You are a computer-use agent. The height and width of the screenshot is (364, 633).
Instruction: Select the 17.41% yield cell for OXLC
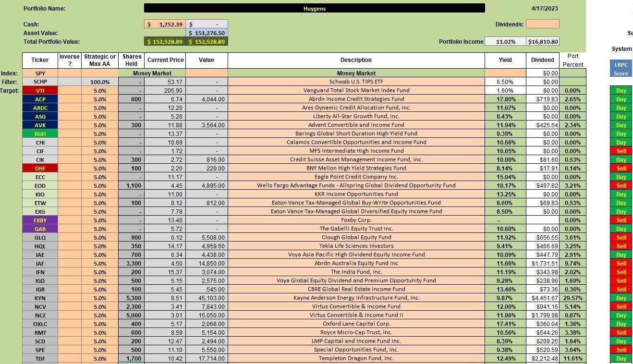point(505,324)
